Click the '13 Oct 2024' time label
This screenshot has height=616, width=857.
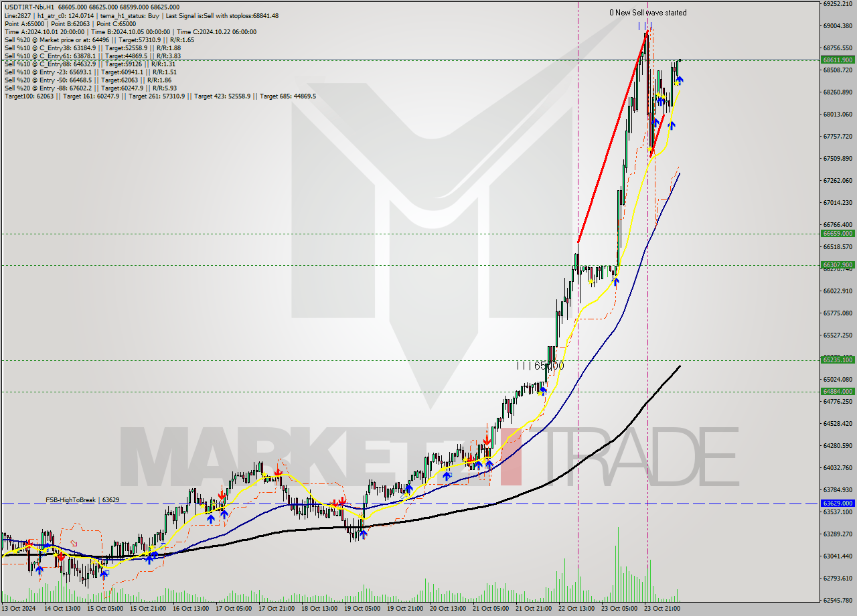pyautogui.click(x=19, y=609)
